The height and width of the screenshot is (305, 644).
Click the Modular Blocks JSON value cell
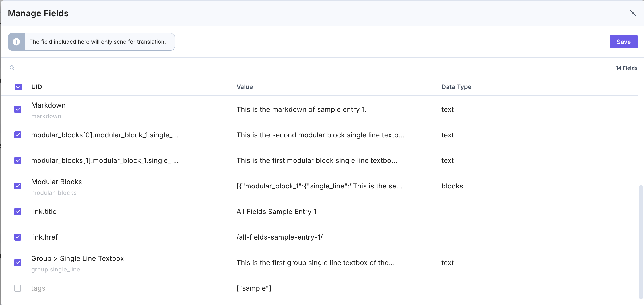click(x=319, y=186)
